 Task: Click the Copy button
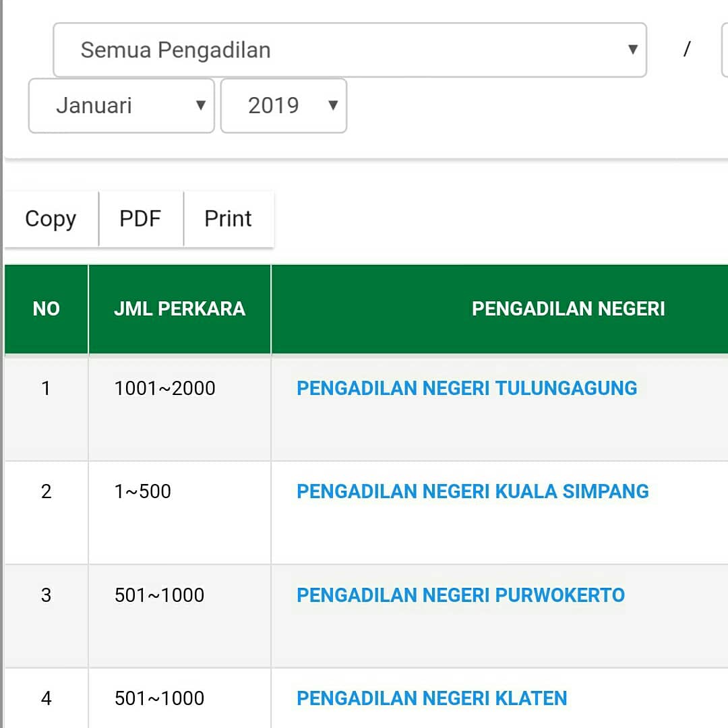pos(51,219)
